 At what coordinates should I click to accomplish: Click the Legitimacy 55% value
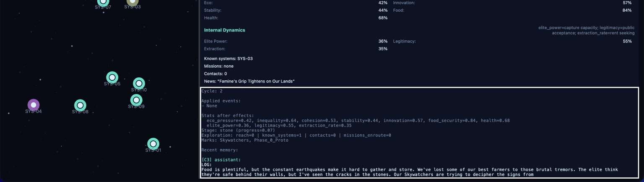pos(627,41)
